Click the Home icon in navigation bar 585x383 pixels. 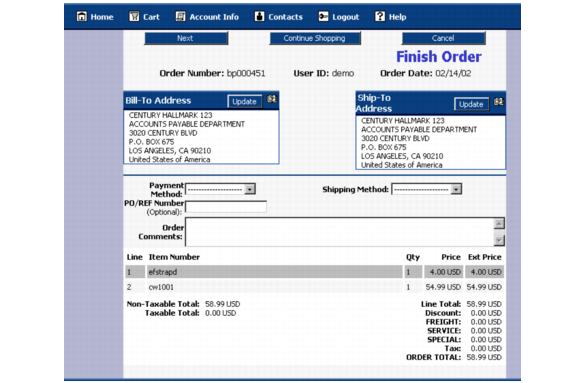(x=81, y=16)
